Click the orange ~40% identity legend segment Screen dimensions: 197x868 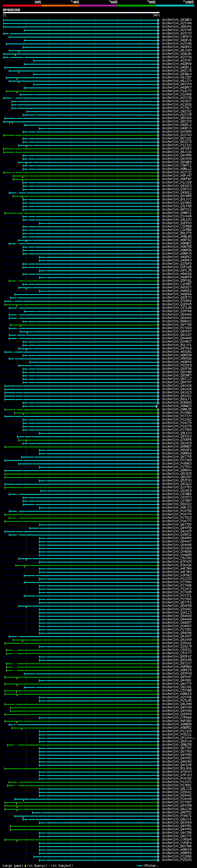61,6
